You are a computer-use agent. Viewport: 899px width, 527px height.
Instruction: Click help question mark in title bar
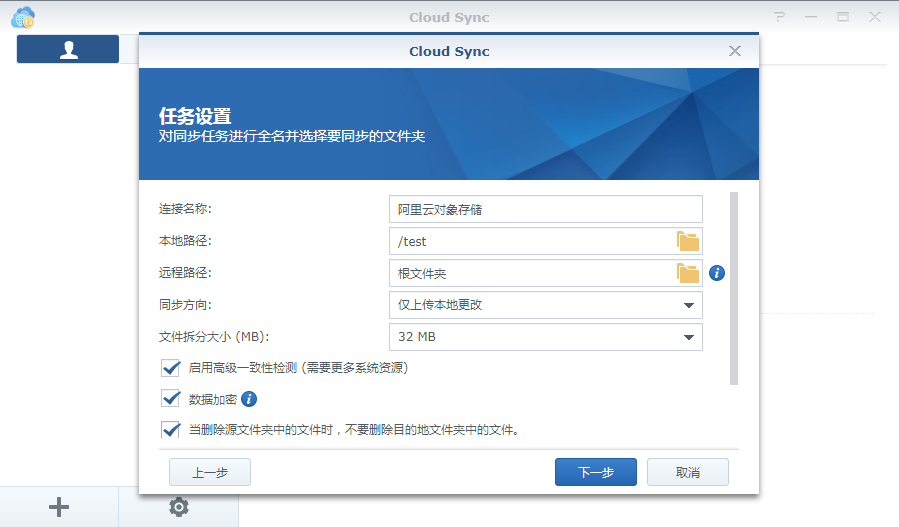pos(779,17)
